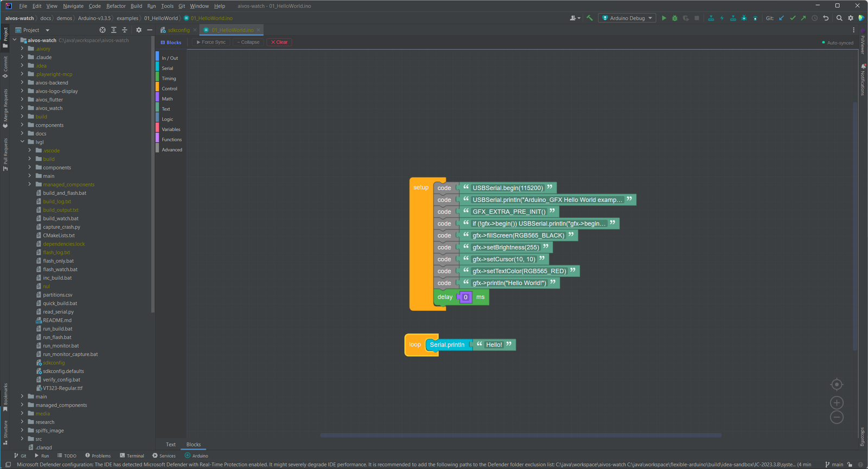
Task: Switch to the sdkconfig editor tab
Action: coord(178,30)
